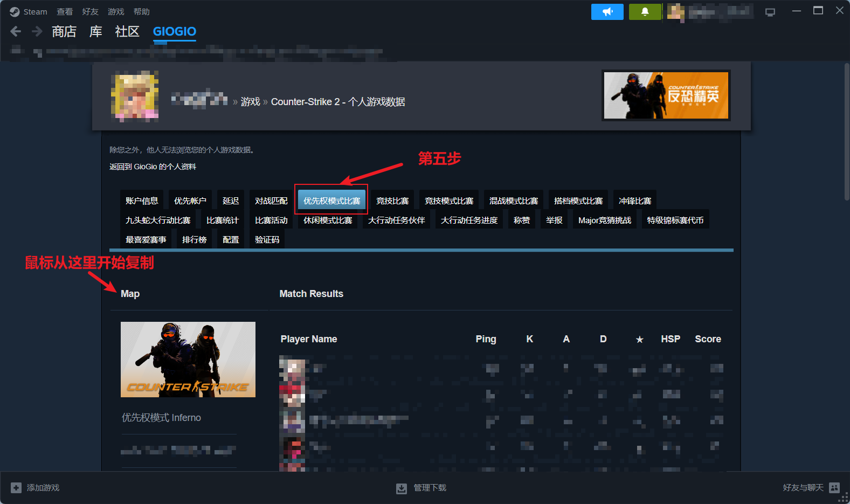Go to the 商店 section

tap(64, 32)
